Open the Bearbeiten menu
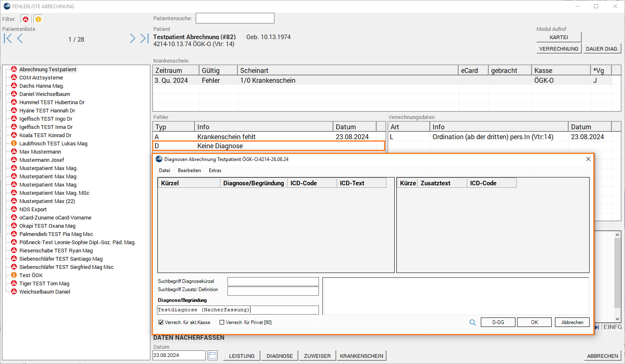 pyautogui.click(x=190, y=170)
